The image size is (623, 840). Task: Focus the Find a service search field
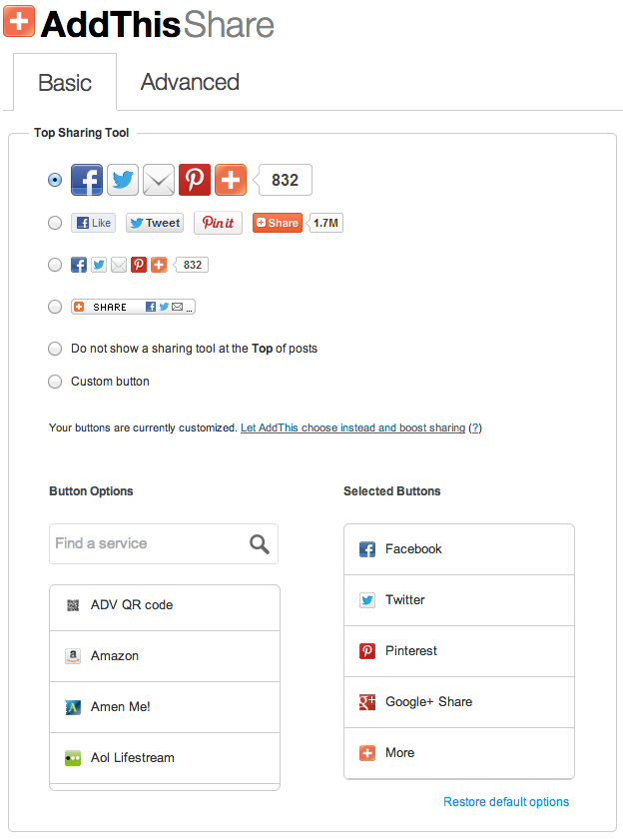[164, 543]
